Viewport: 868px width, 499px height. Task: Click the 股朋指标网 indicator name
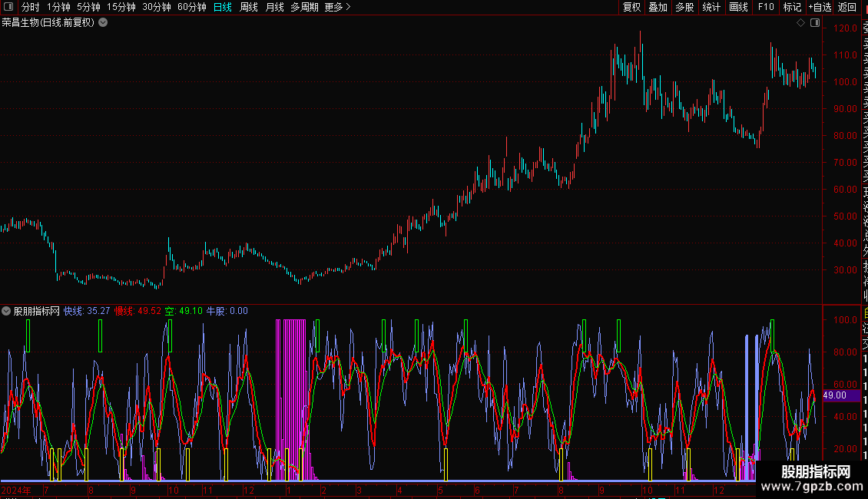point(37,311)
